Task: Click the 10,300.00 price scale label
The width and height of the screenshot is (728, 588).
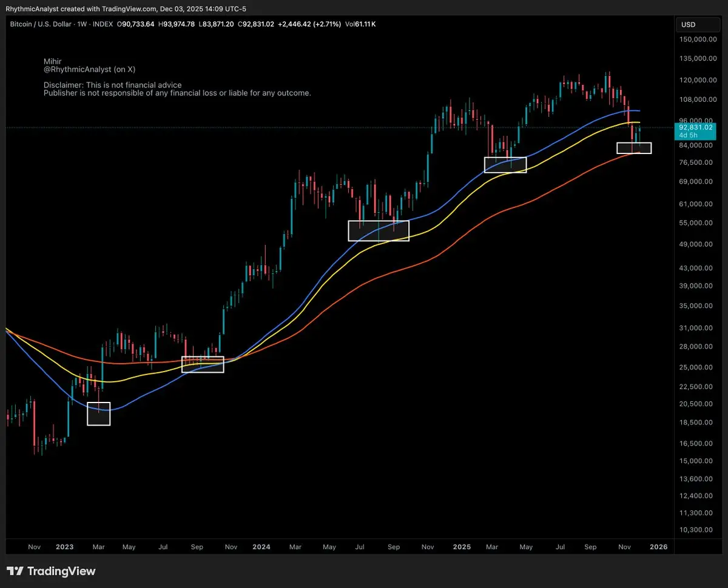Action: coord(697,530)
